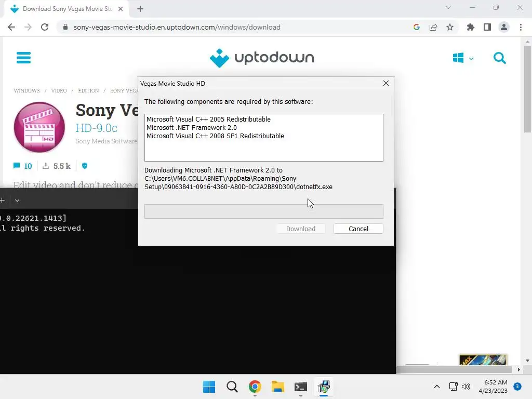Open a new Chrome tab

pyautogui.click(x=140, y=9)
